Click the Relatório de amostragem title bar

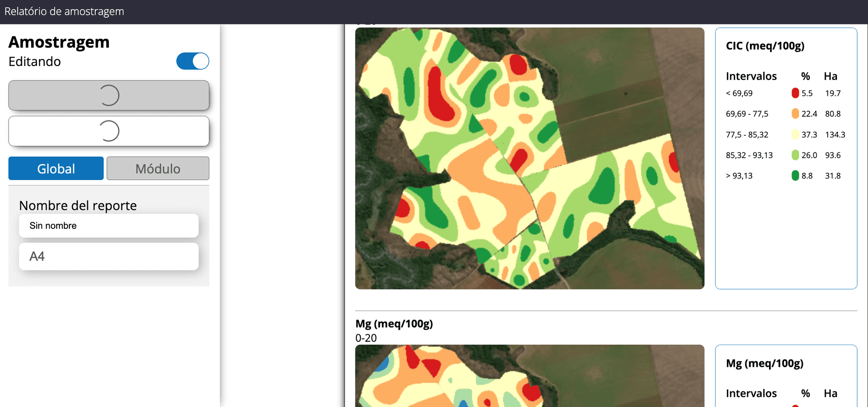(64, 12)
